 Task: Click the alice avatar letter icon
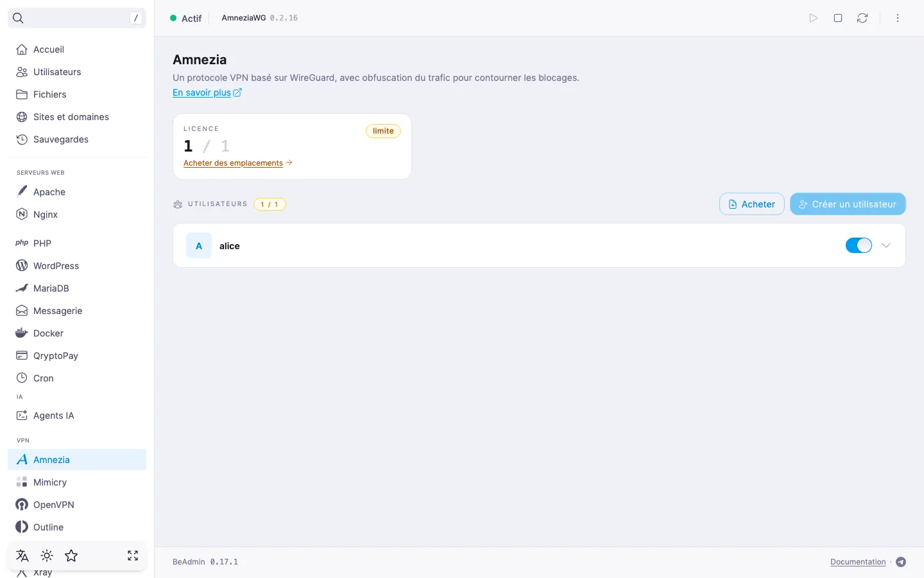199,245
